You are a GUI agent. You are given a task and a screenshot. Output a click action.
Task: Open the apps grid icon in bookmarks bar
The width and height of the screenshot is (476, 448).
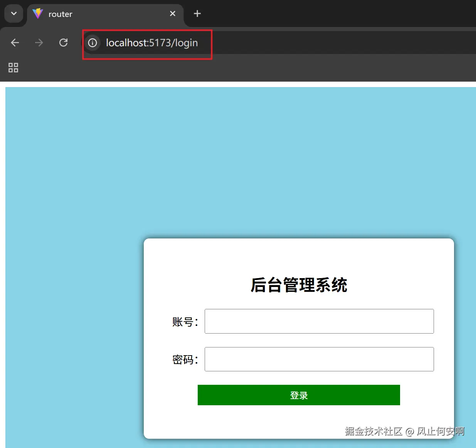click(13, 68)
